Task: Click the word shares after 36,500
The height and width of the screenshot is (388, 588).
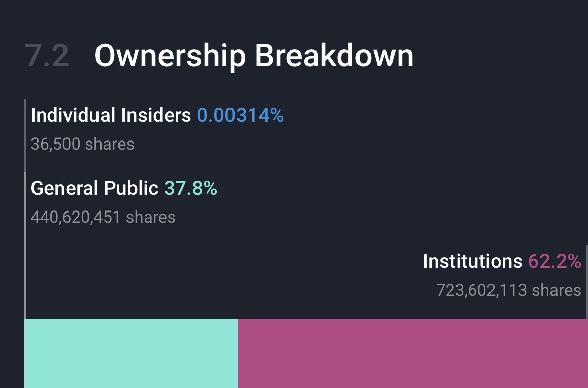Action: point(110,144)
